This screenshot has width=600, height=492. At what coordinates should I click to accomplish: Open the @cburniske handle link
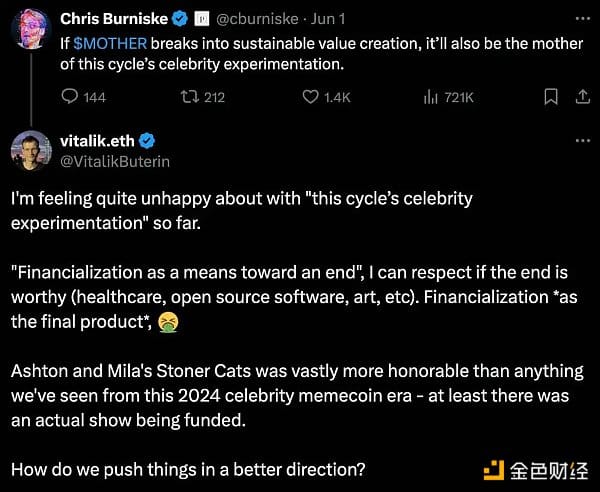click(x=257, y=19)
